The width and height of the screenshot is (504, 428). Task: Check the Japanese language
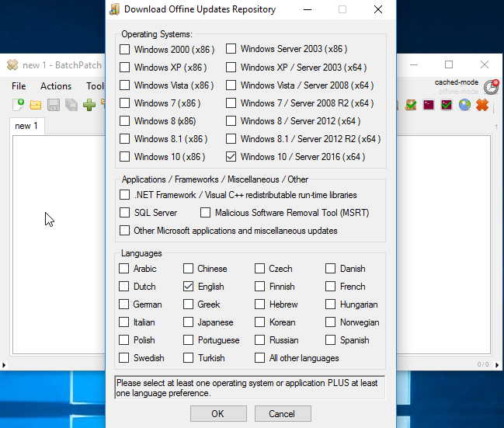click(x=189, y=322)
